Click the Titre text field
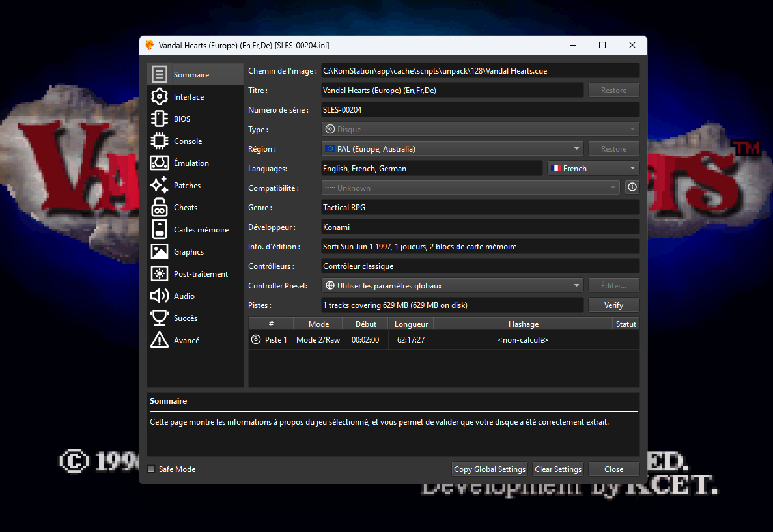This screenshot has width=773, height=532. pos(452,91)
